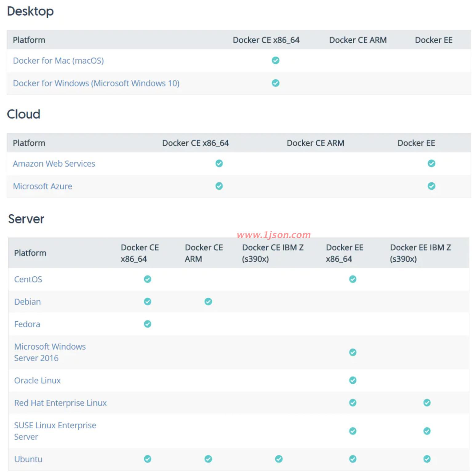The image size is (472, 476).
Task: Click Microsoft Azure Docker EE checkmark
Action: 432,186
